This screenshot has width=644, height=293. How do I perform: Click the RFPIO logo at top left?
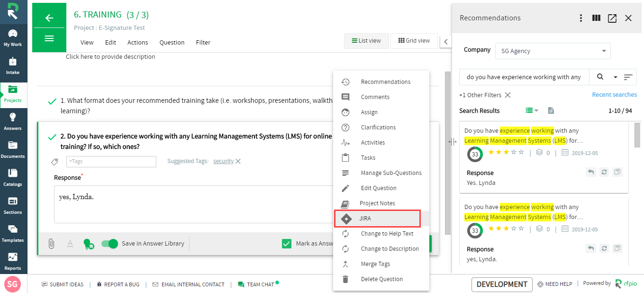tap(13, 11)
